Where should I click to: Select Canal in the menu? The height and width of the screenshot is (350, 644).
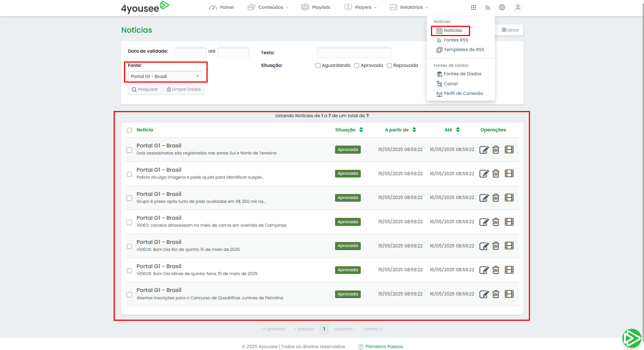(x=447, y=84)
